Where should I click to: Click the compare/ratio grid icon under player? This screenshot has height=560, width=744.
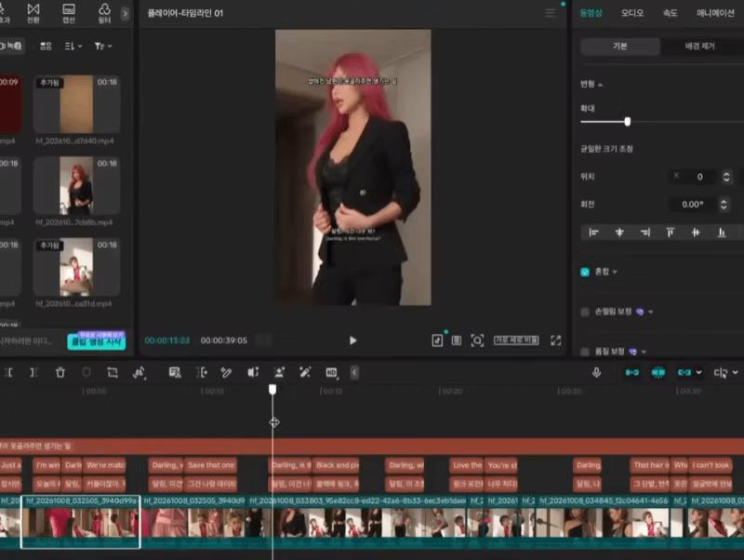point(457,340)
